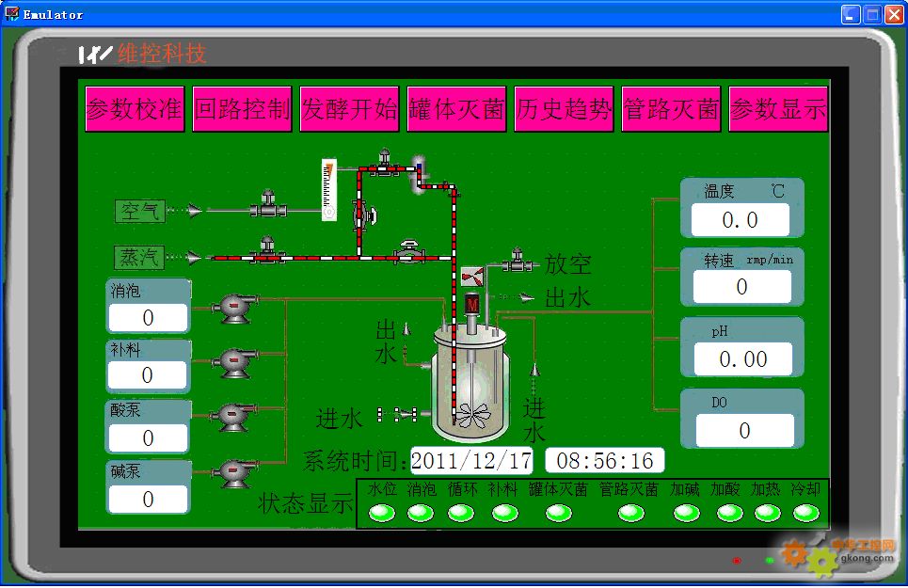Viewport: 908px width, 588px height.
Task: Select the pH value field
Action: (x=742, y=358)
